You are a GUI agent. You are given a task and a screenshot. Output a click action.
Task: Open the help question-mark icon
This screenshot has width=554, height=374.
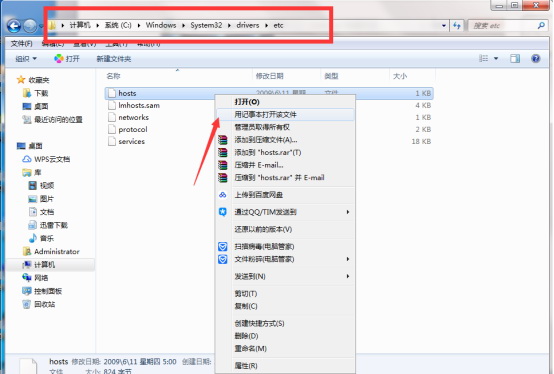point(536,59)
